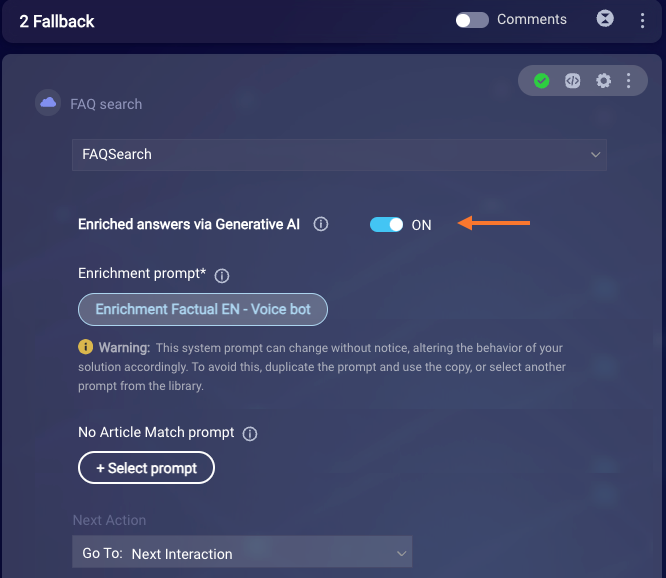Click the FAQSearch dropdown chevron arrow
The image size is (666, 578).
595,155
